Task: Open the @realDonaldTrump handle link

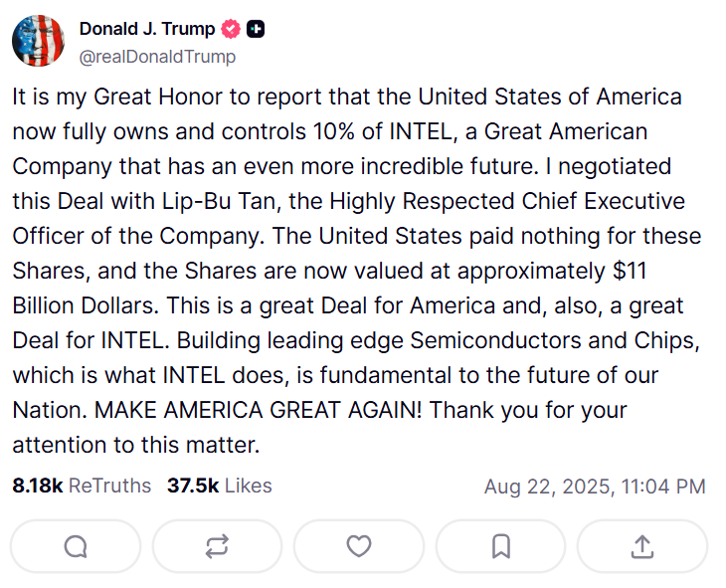Action: [157, 57]
